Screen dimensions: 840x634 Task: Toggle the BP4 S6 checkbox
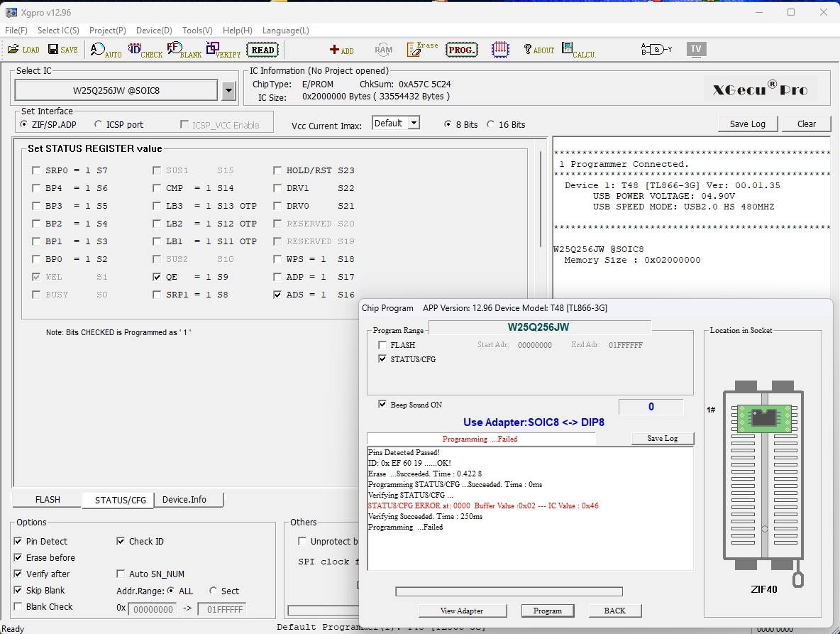[x=36, y=188]
